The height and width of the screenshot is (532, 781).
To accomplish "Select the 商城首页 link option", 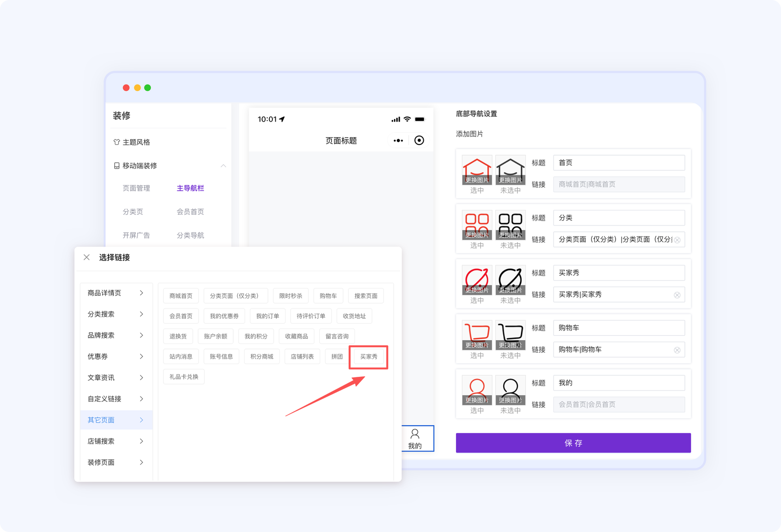I will [181, 296].
